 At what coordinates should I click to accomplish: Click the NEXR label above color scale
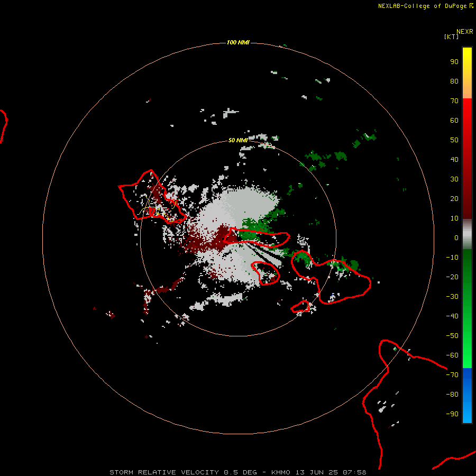click(465, 31)
